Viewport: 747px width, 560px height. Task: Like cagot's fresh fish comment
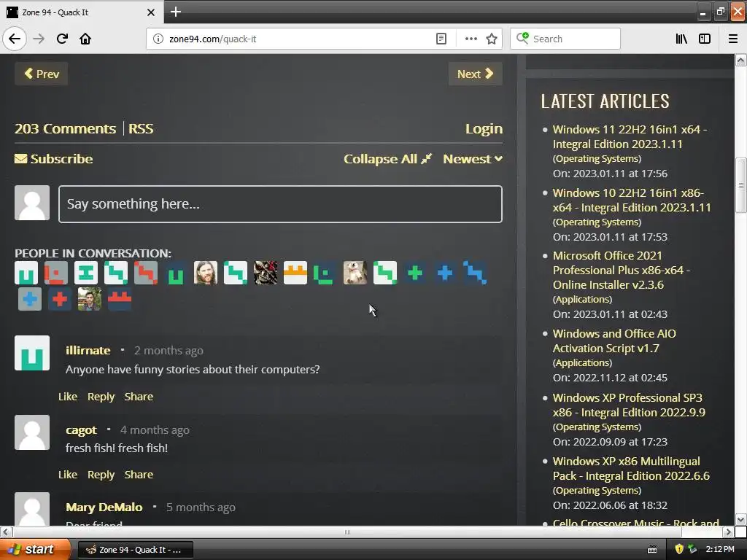pos(68,475)
